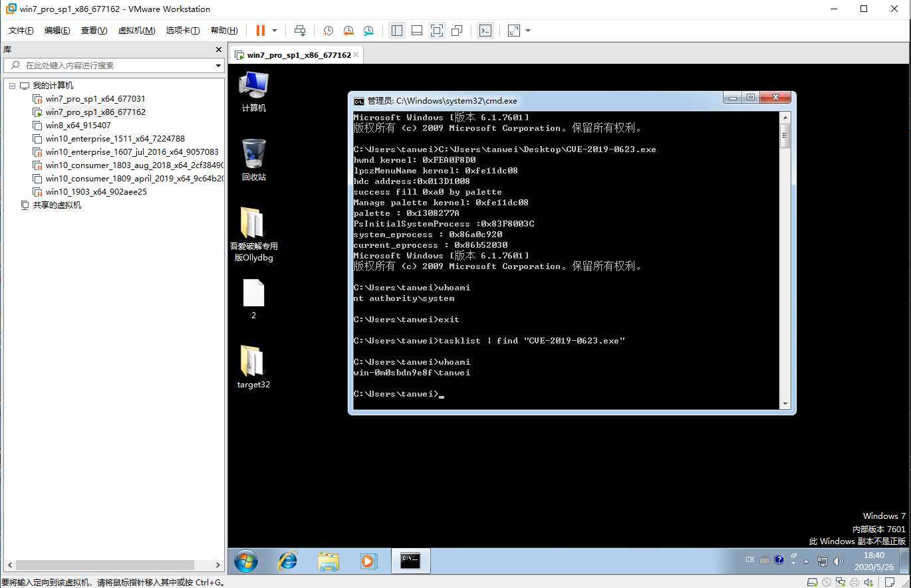Take a snapshot of this virtual machine
Image resolution: width=911 pixels, height=588 pixels.
click(x=328, y=31)
